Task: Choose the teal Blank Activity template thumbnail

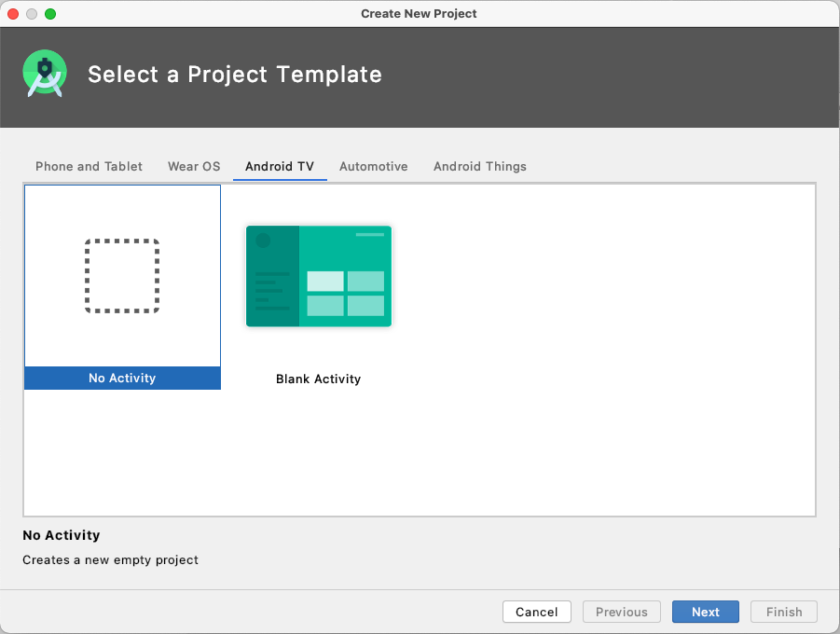Action: [x=319, y=276]
